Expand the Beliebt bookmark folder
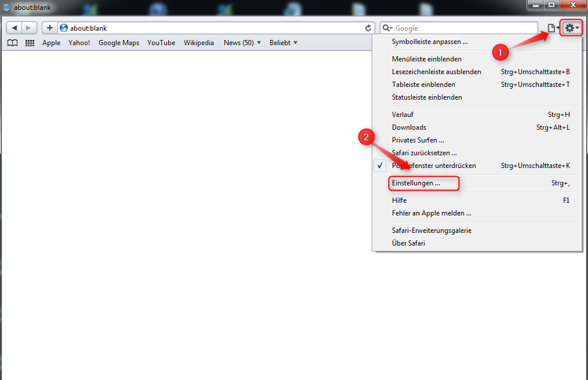 click(x=284, y=43)
